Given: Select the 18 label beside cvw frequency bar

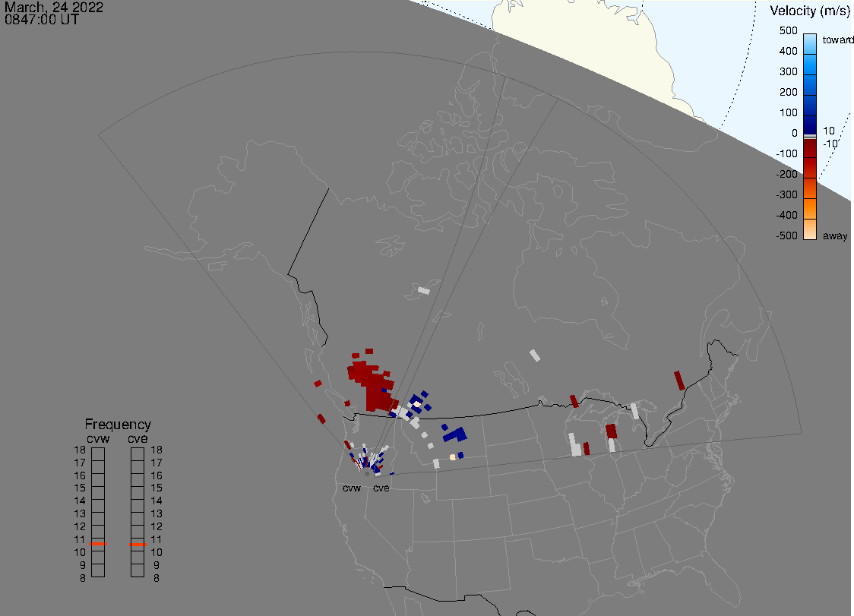Looking at the screenshot, I should (x=80, y=450).
